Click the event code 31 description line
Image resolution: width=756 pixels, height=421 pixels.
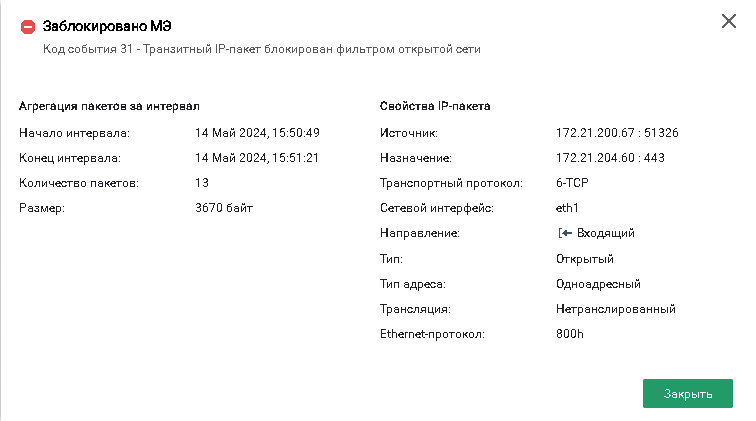point(262,49)
